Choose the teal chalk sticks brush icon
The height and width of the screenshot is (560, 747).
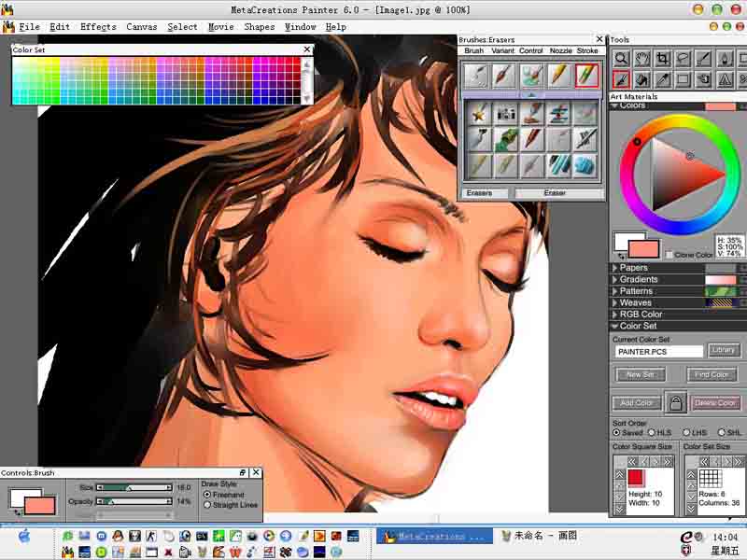[558, 167]
